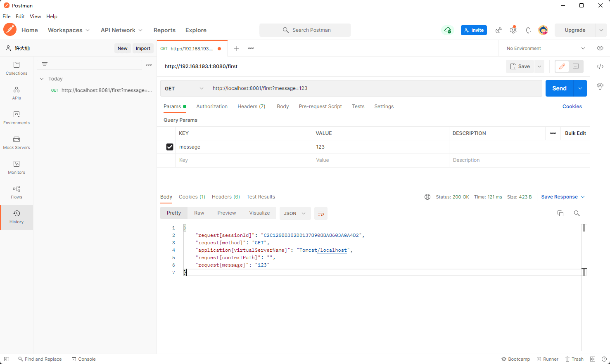Switch to the Authorization tab
Screen dimensions: 610x364
(212, 106)
